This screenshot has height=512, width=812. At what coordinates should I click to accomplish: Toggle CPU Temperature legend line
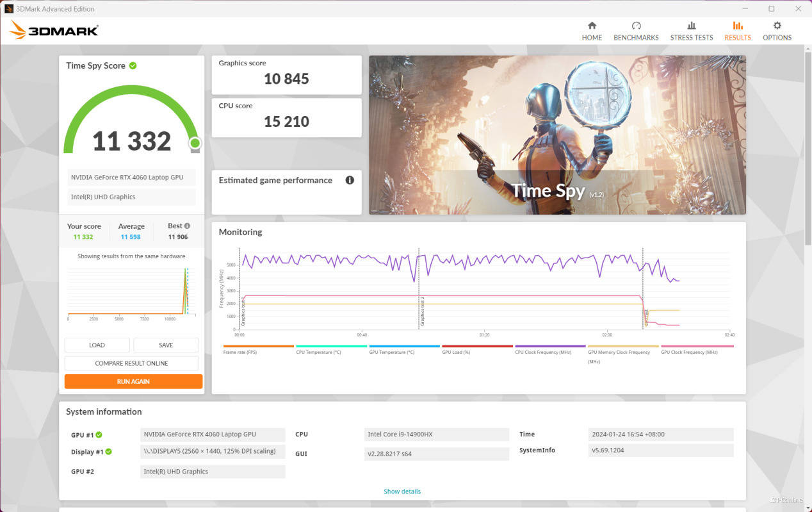(331, 349)
